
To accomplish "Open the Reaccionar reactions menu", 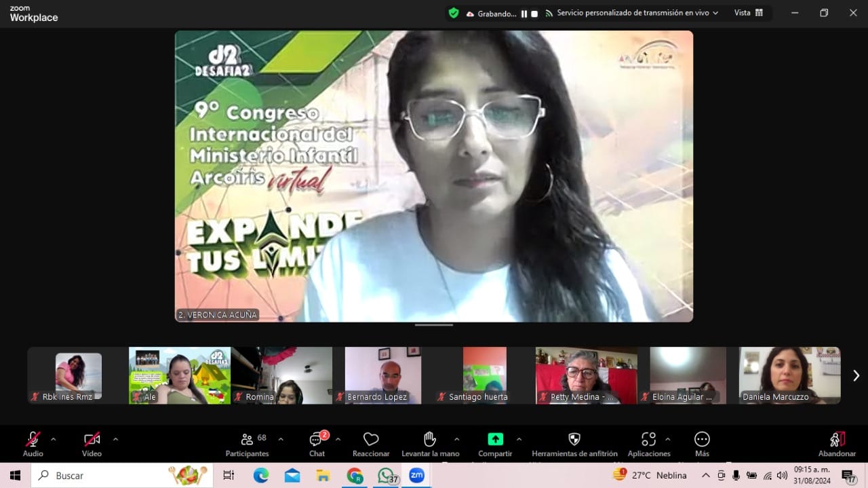I will pos(371,444).
